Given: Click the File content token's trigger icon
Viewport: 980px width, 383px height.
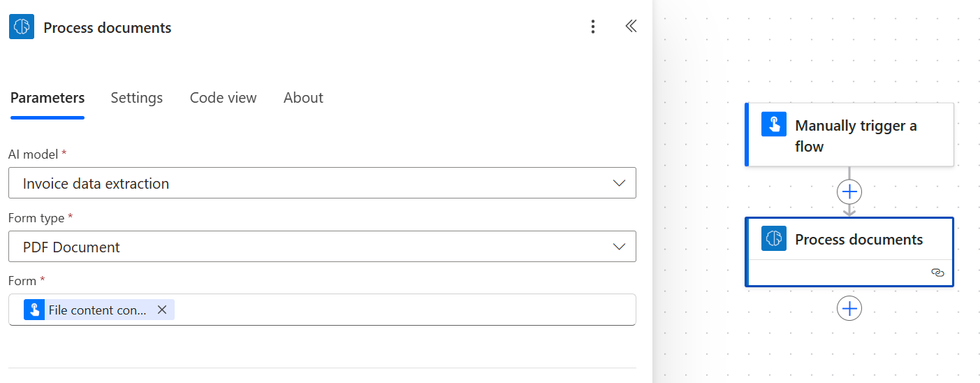Looking at the screenshot, I should (34, 310).
